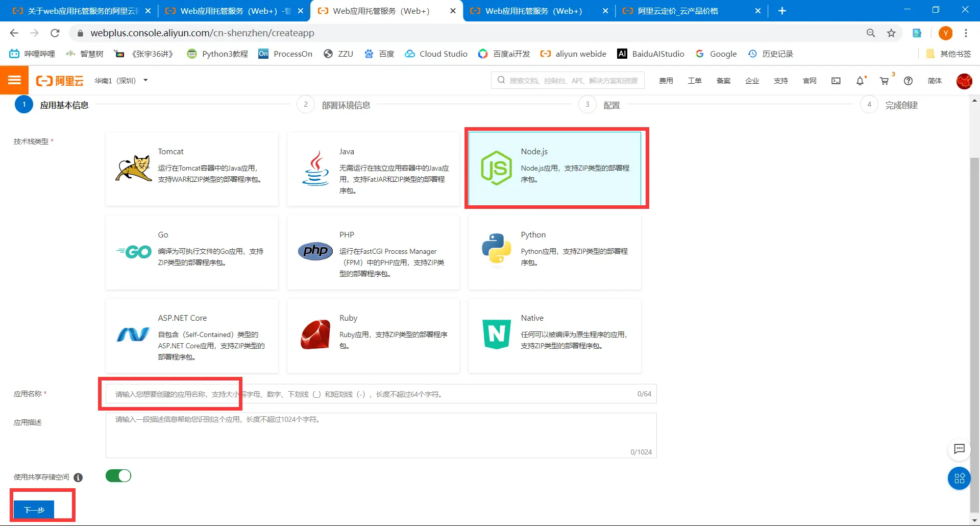Switch to the 关于web应用托管服务 browser tab
980x526 pixels.
(x=81, y=11)
